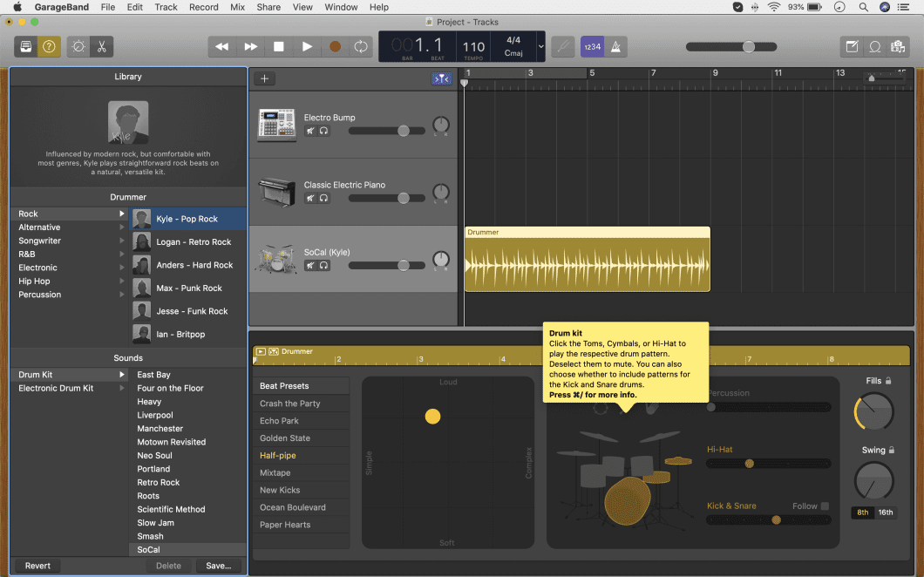Mute the Electro Bump track

(310, 131)
